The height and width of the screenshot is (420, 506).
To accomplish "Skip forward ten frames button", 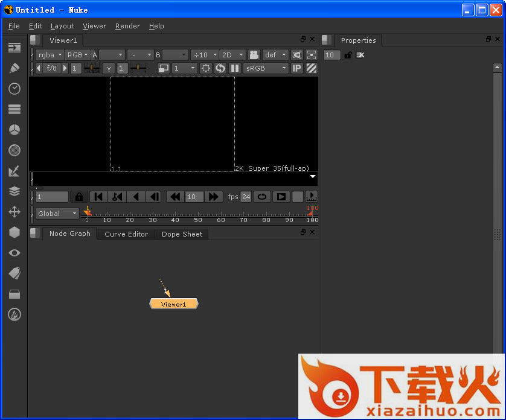I will tap(213, 197).
